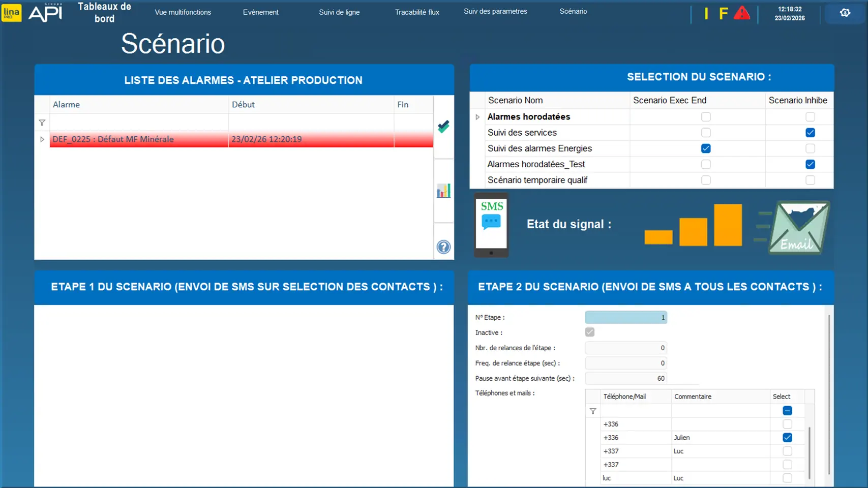The height and width of the screenshot is (488, 868).
Task: Click the orange signal strength bars
Action: pyautogui.click(x=693, y=225)
